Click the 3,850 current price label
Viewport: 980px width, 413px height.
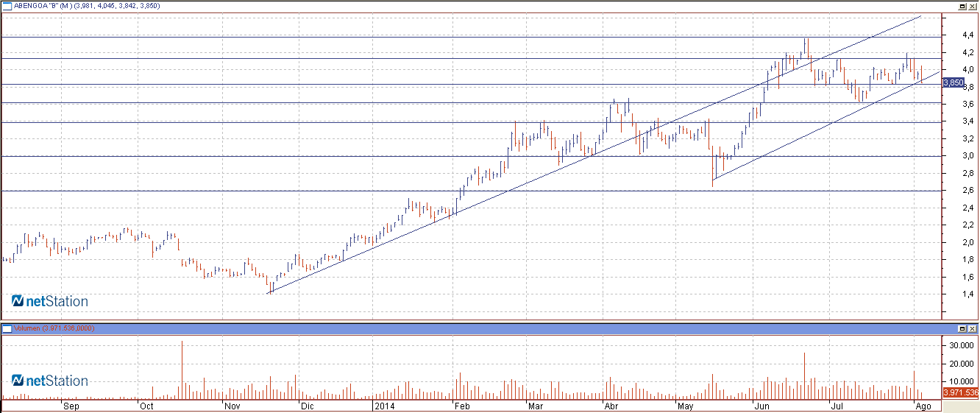click(953, 83)
